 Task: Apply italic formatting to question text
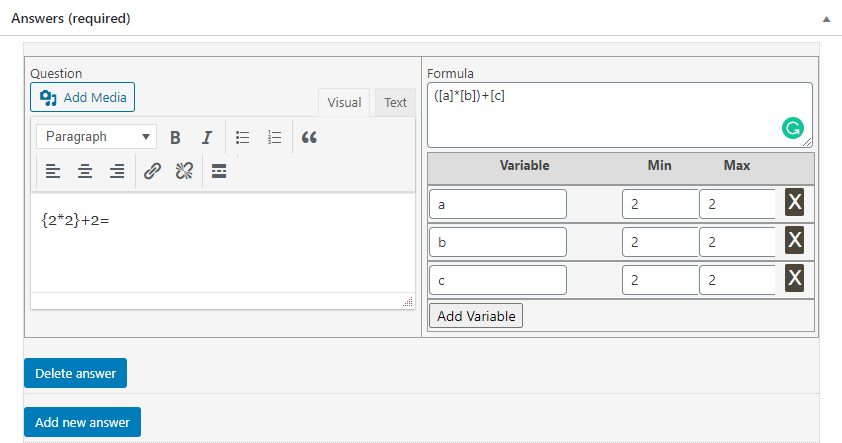click(x=207, y=137)
